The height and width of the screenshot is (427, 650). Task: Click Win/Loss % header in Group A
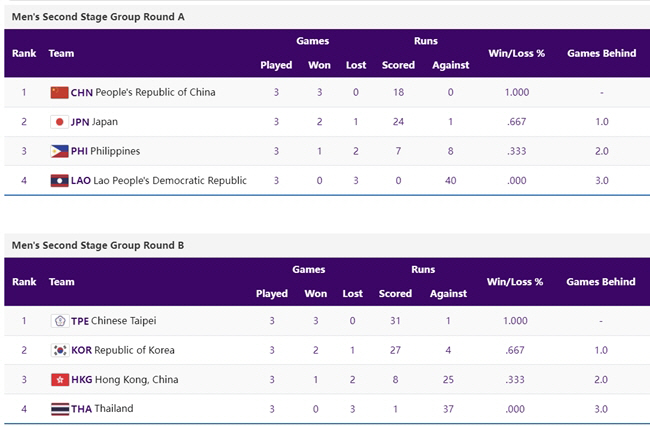click(515, 53)
